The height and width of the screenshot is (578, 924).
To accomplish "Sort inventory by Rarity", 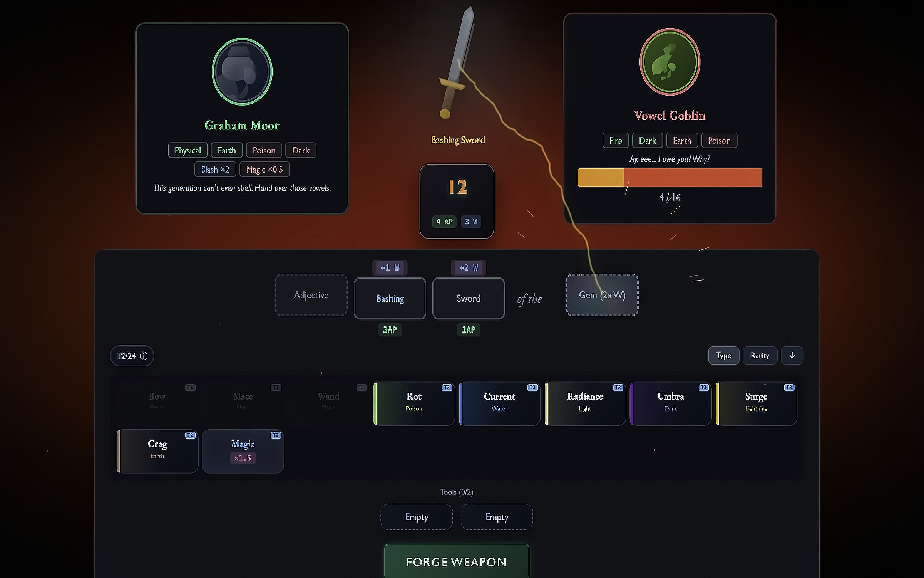I will 759,355.
